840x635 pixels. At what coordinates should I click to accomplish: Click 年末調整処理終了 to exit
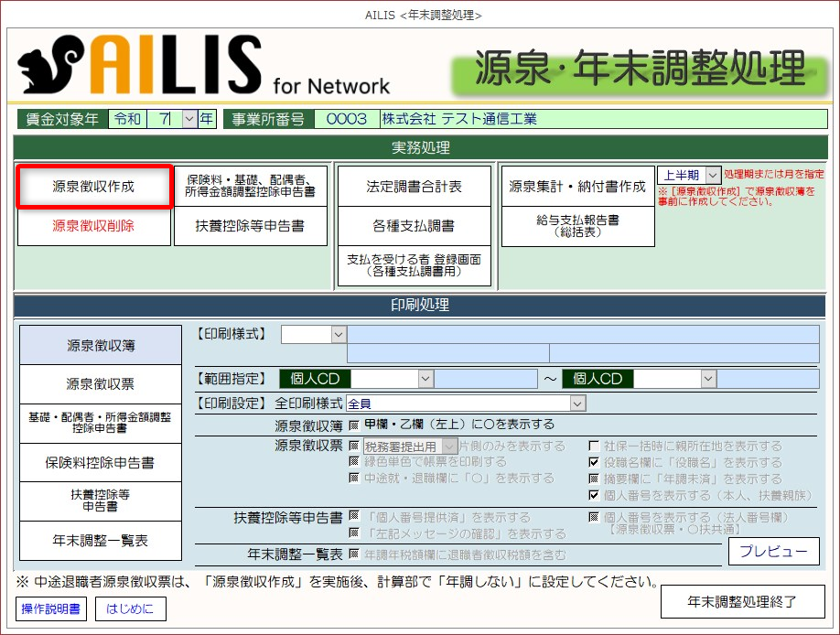[x=742, y=602]
